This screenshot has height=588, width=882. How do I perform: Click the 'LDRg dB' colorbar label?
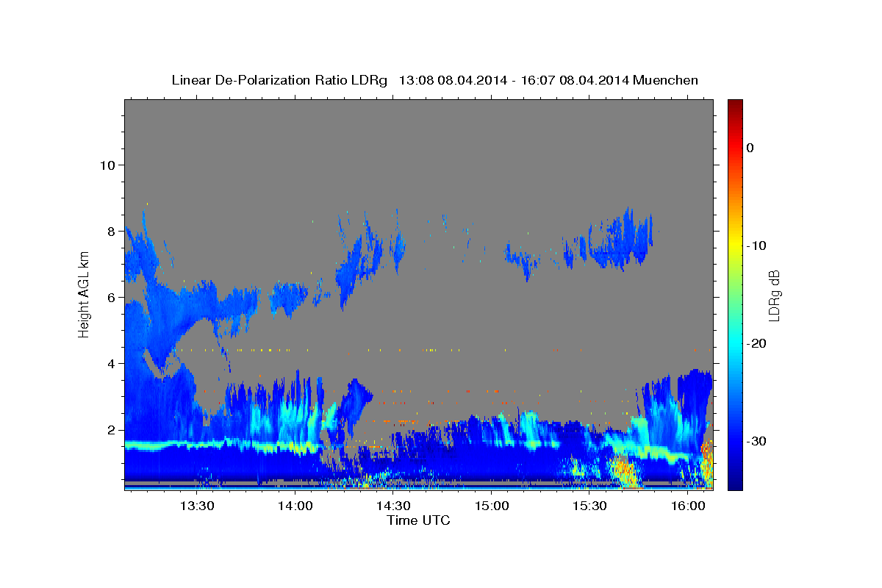(774, 295)
